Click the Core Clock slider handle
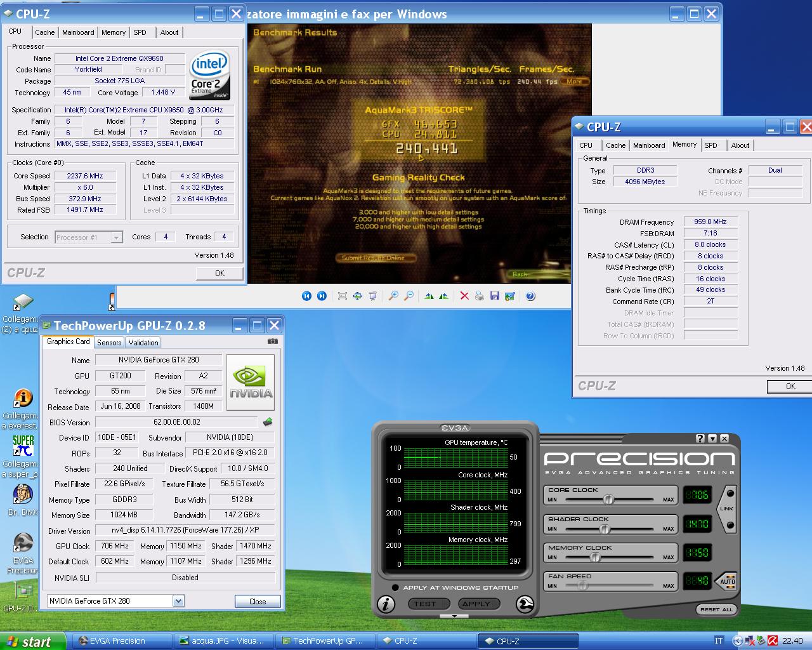Screen dimensions: 812x650 609,500
